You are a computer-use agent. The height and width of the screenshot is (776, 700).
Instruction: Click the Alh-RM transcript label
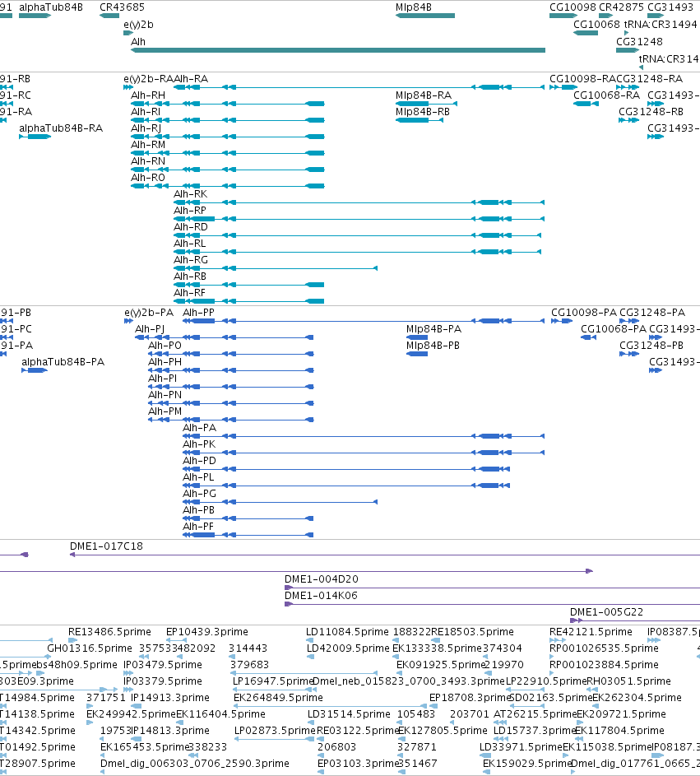148,145
